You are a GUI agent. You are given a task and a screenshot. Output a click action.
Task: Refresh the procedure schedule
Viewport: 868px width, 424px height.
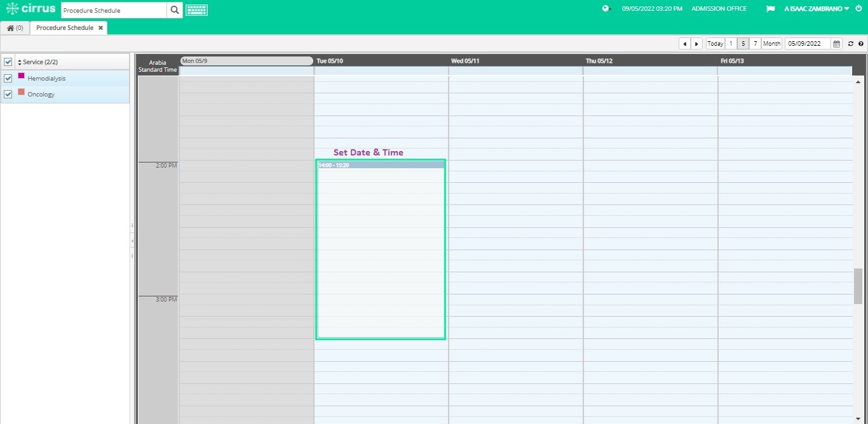point(851,44)
